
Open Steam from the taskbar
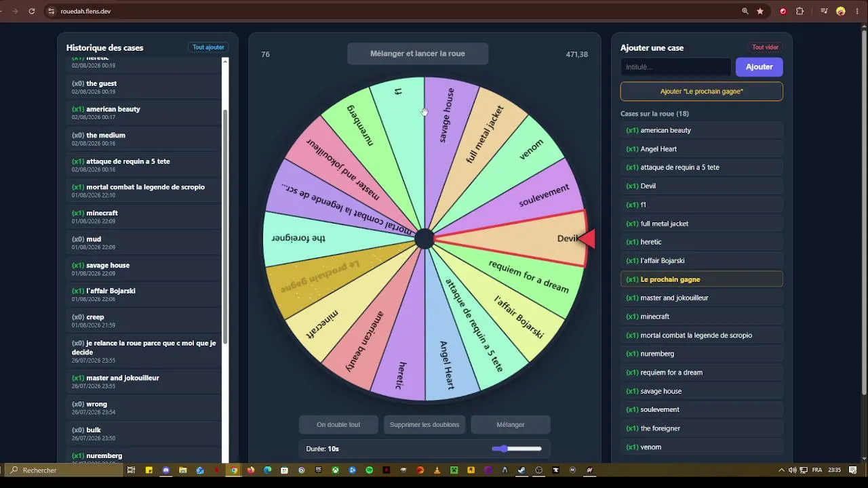coord(521,470)
